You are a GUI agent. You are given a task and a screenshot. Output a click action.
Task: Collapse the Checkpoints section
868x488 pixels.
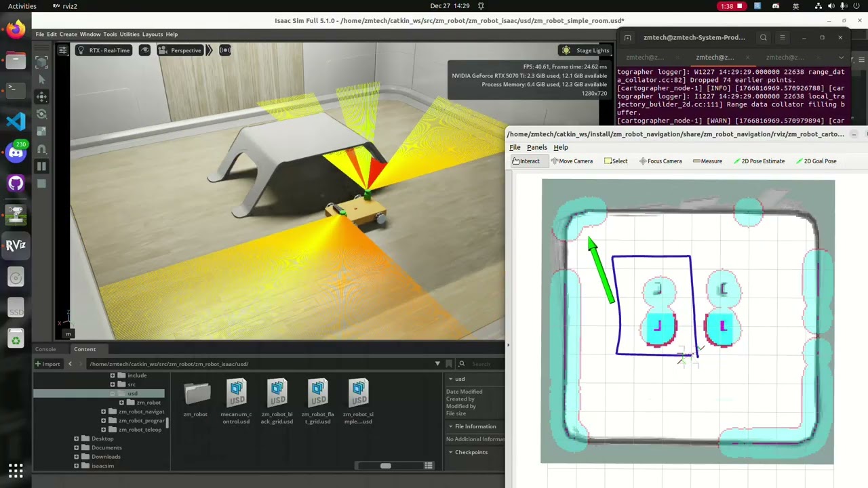[475, 452]
